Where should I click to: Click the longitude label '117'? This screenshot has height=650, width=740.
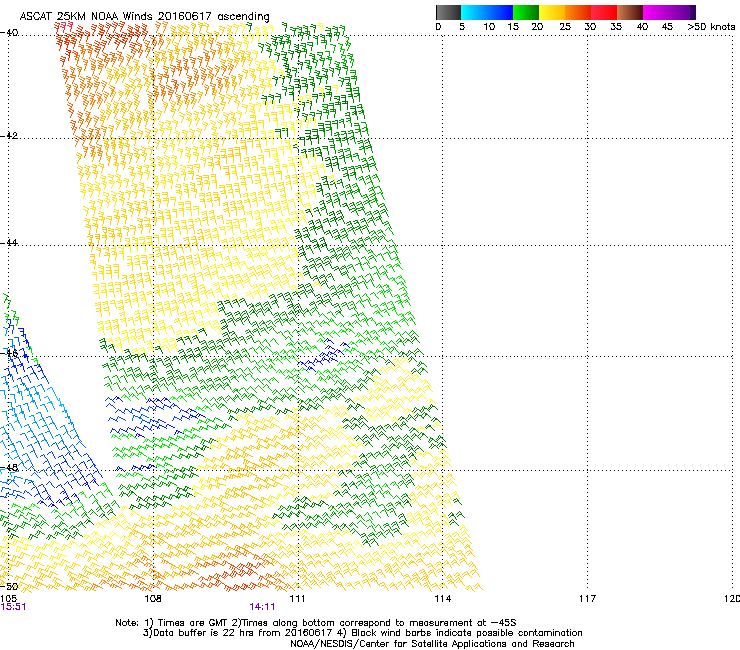click(x=587, y=599)
